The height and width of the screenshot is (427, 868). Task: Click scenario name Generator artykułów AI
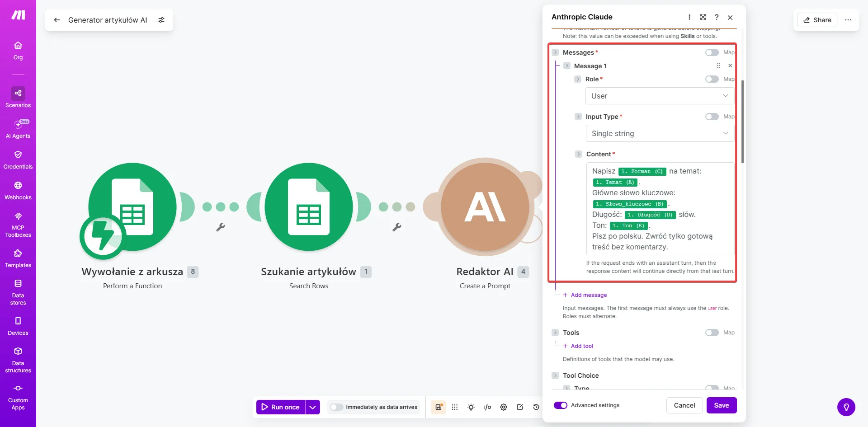(108, 20)
